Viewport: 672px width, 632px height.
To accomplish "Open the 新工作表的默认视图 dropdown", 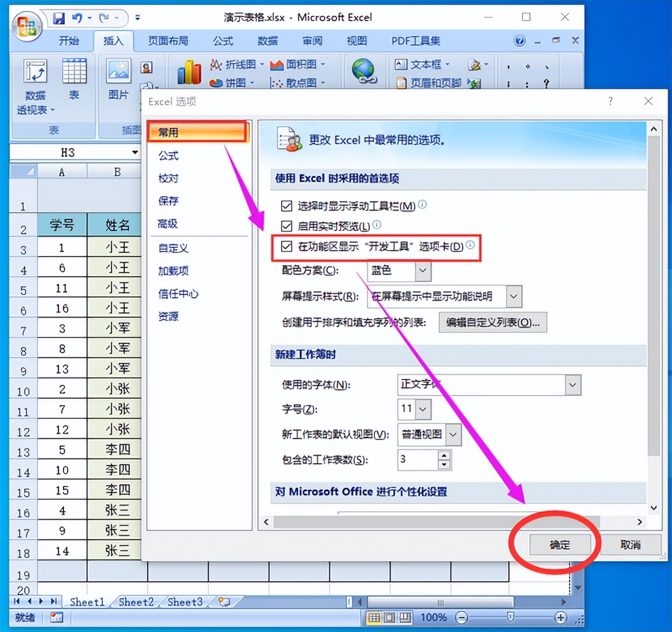I will pyautogui.click(x=453, y=435).
